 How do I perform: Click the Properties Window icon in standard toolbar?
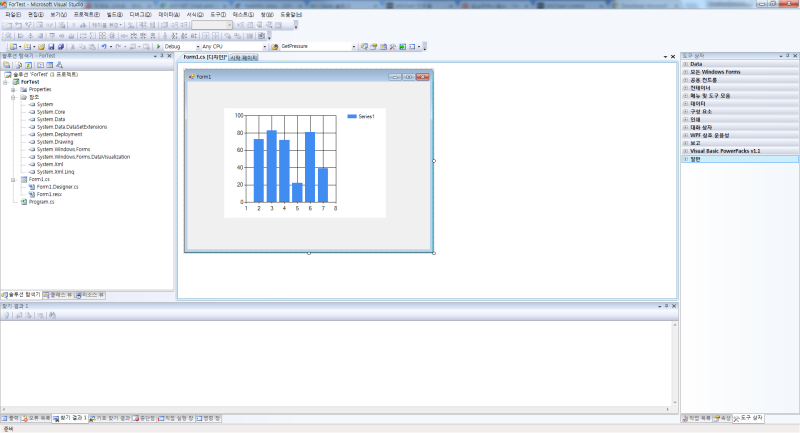(x=373, y=46)
